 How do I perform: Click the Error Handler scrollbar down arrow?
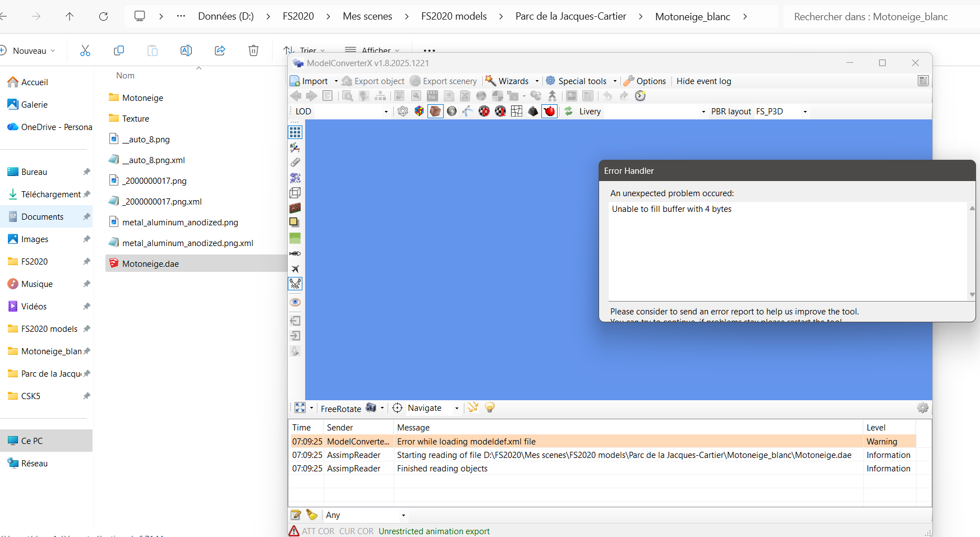click(972, 295)
